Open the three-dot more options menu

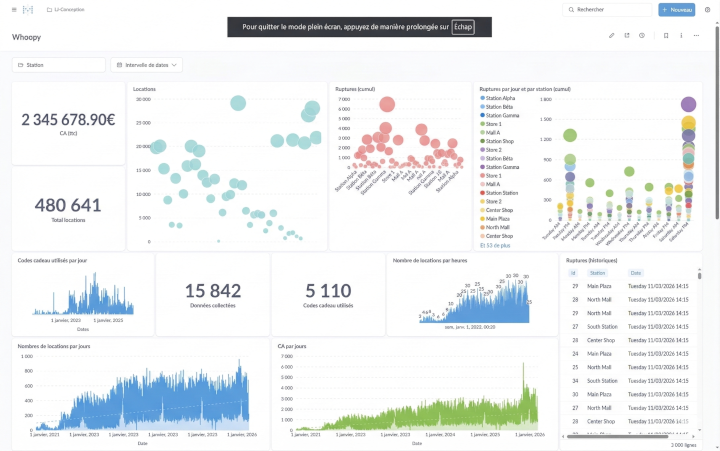pyautogui.click(x=698, y=36)
